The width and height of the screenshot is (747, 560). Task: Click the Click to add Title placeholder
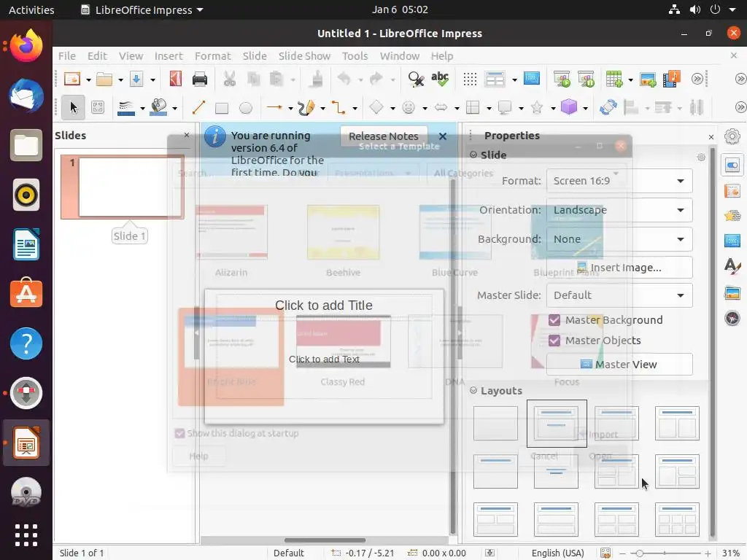pyautogui.click(x=324, y=306)
